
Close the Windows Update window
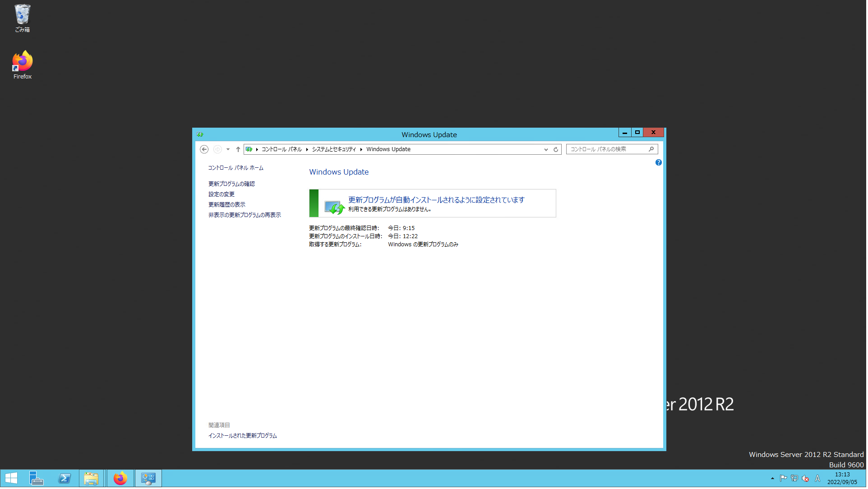(x=655, y=133)
